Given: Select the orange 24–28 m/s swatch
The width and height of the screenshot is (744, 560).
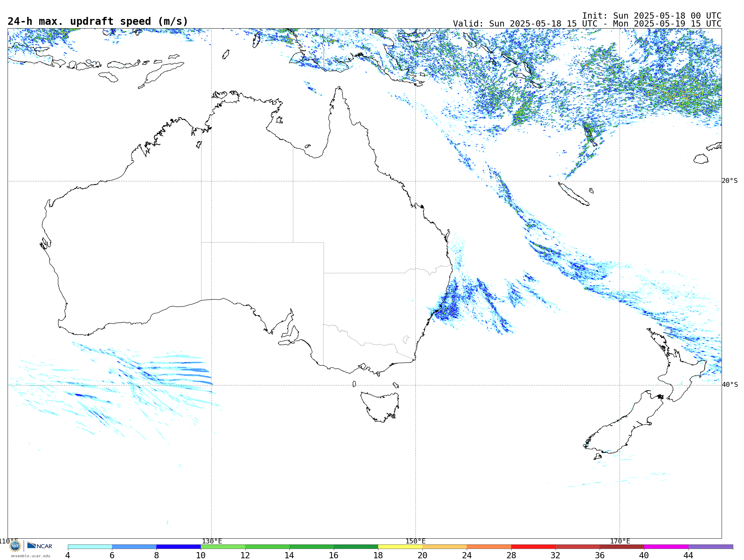Looking at the screenshot, I should (x=489, y=547).
